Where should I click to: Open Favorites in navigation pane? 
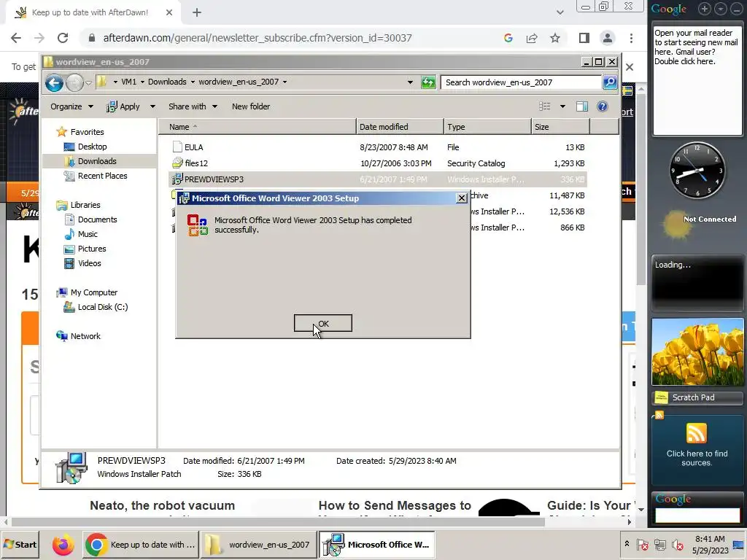click(87, 132)
